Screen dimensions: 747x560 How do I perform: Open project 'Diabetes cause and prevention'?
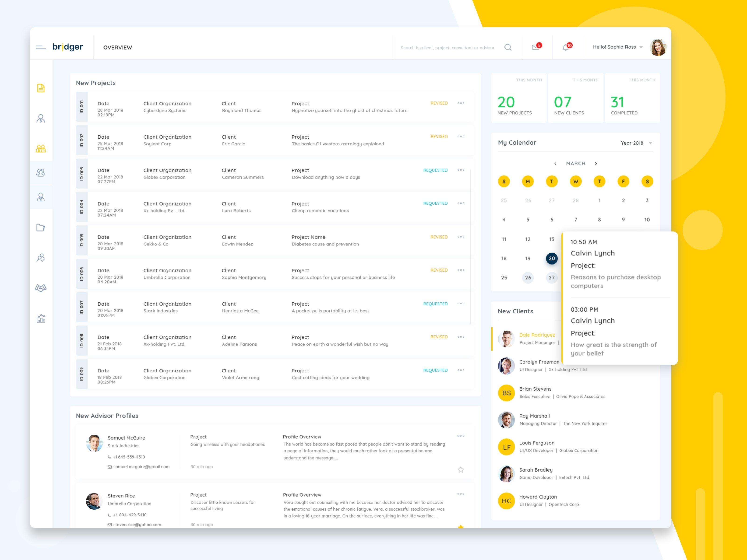[275, 241]
